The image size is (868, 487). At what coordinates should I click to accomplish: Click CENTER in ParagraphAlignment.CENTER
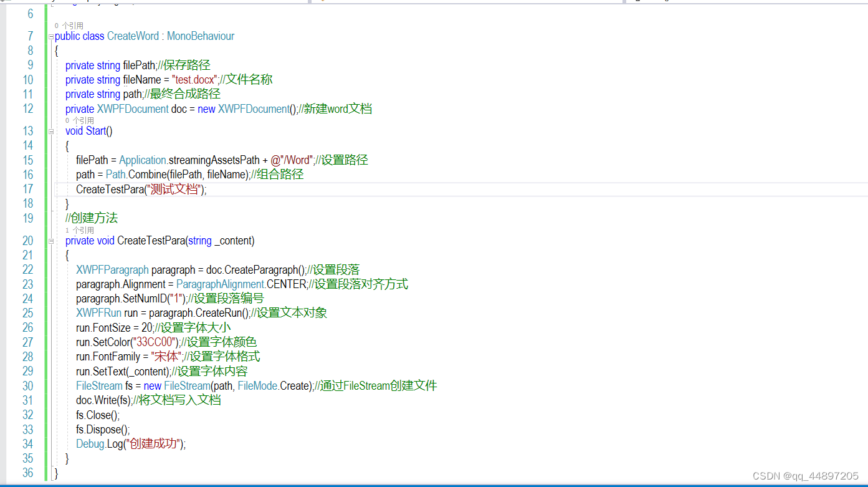[286, 284]
